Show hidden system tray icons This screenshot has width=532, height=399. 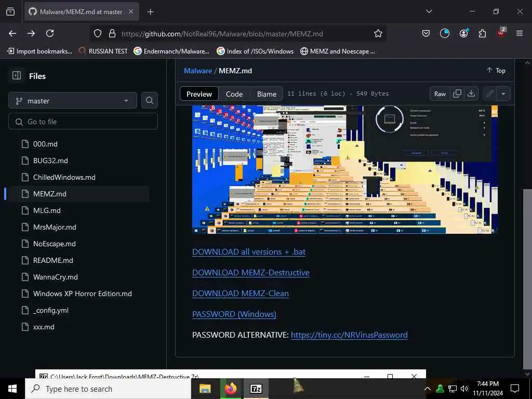click(428, 389)
